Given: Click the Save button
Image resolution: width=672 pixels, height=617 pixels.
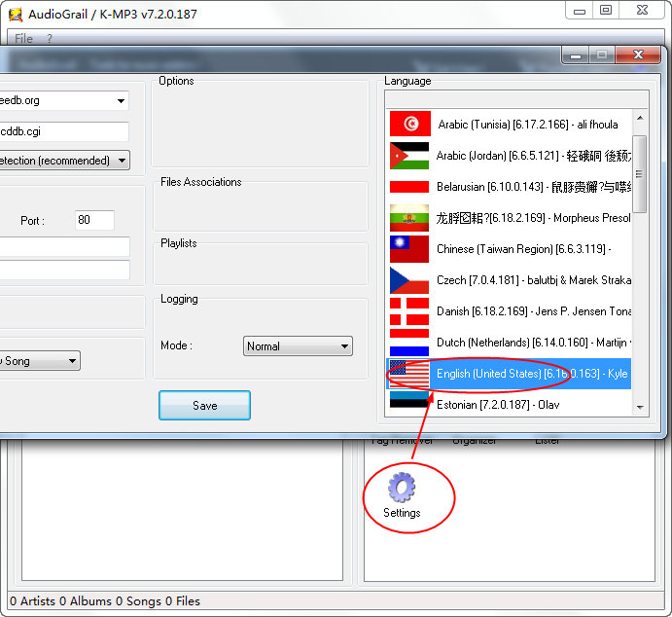Looking at the screenshot, I should coord(204,405).
